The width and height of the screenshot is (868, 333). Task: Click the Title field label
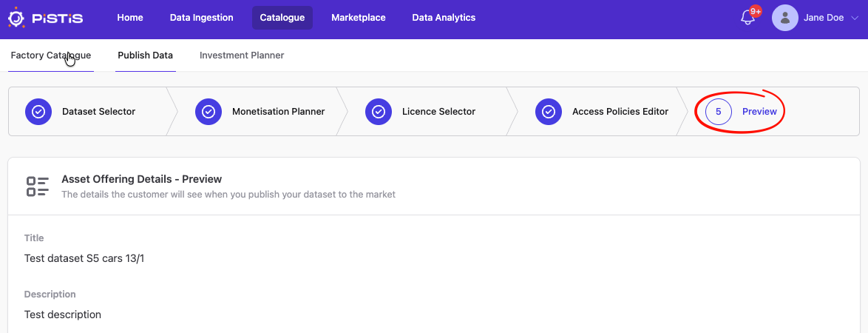pyautogui.click(x=34, y=238)
